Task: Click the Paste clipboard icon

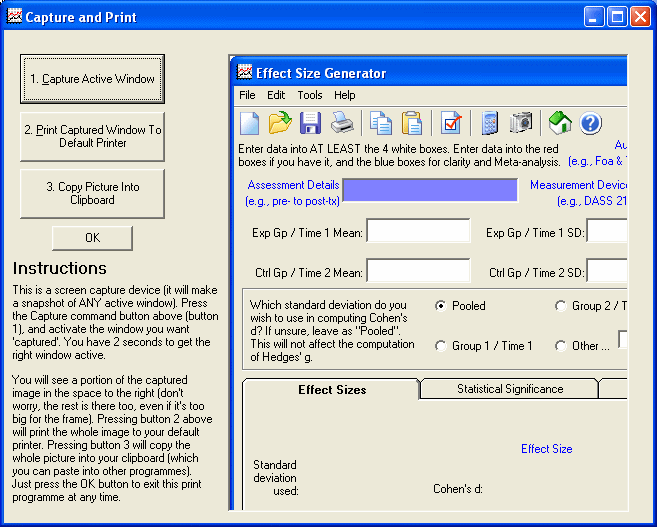Action: click(x=412, y=123)
